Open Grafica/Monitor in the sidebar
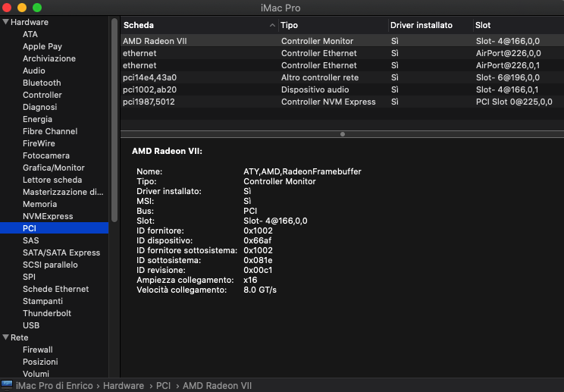This screenshot has height=392, width=564. point(54,168)
